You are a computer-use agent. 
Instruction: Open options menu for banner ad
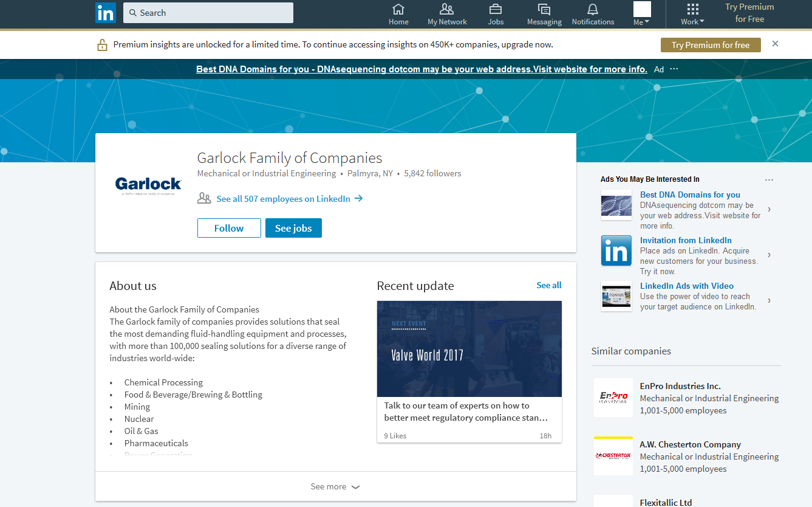coord(674,69)
